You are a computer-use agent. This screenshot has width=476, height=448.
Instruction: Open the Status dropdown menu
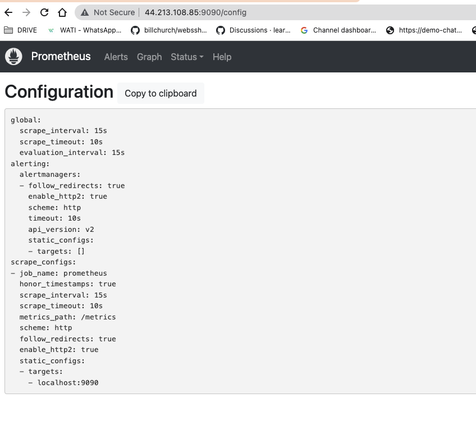(x=187, y=57)
